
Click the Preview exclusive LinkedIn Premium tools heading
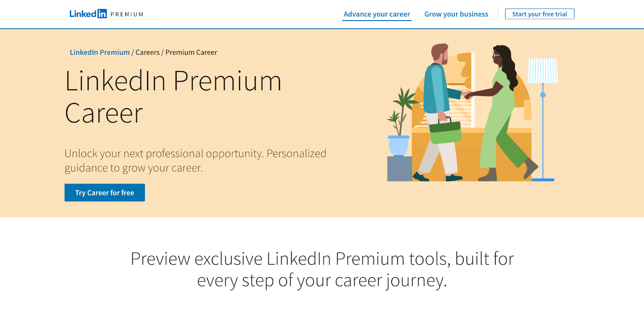point(322,270)
